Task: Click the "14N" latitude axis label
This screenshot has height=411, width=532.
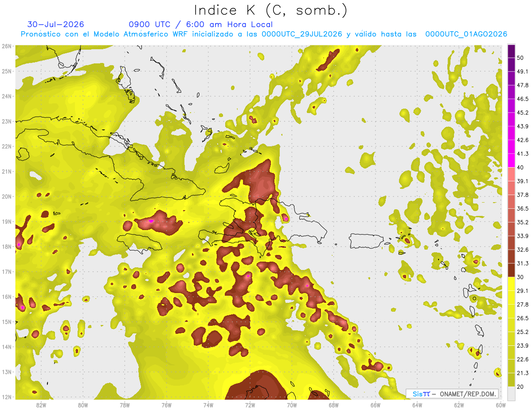Action: point(6,347)
